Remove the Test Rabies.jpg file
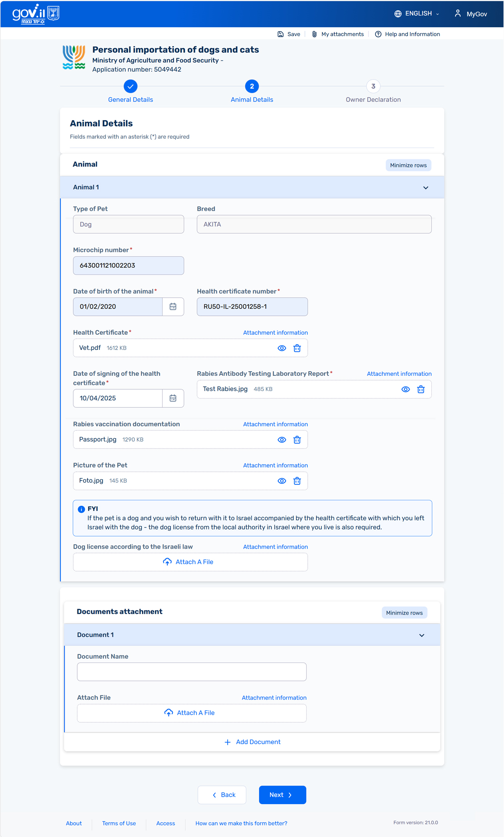 coord(420,389)
